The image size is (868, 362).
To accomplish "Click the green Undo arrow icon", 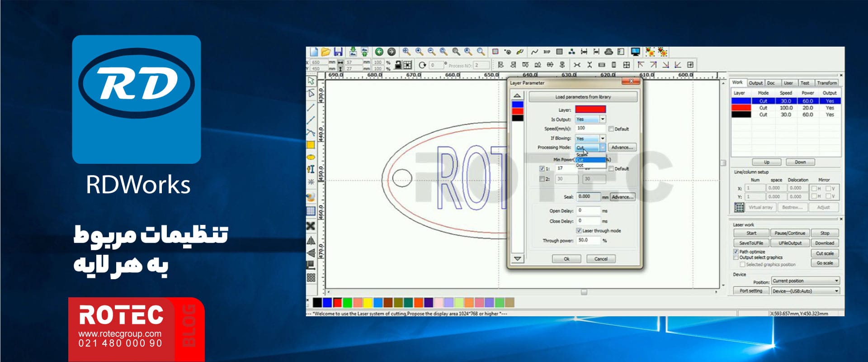I will pyautogui.click(x=379, y=52).
